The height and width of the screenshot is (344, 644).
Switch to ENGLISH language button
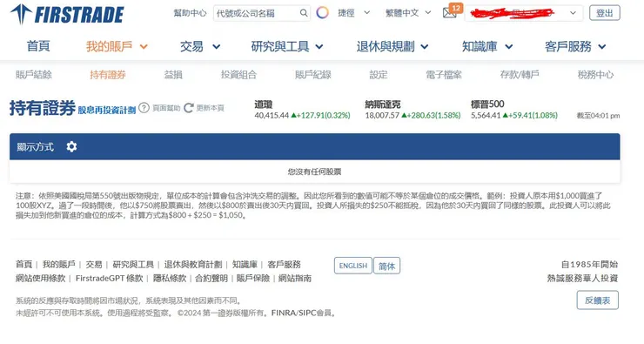(353, 266)
